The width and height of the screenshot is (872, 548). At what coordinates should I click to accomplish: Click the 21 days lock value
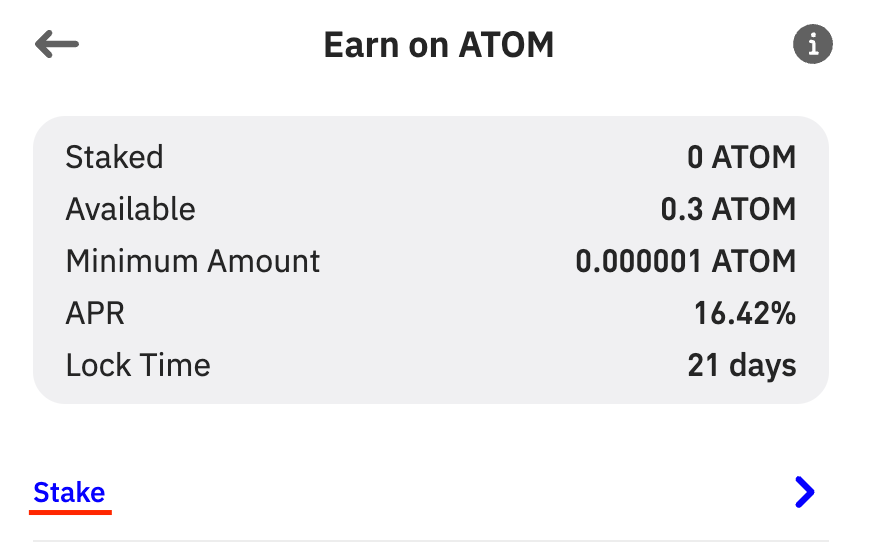742,365
